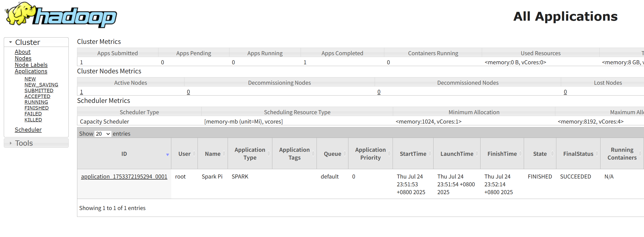Sort by FinalStatus column header
The image size is (644, 237).
578,154
